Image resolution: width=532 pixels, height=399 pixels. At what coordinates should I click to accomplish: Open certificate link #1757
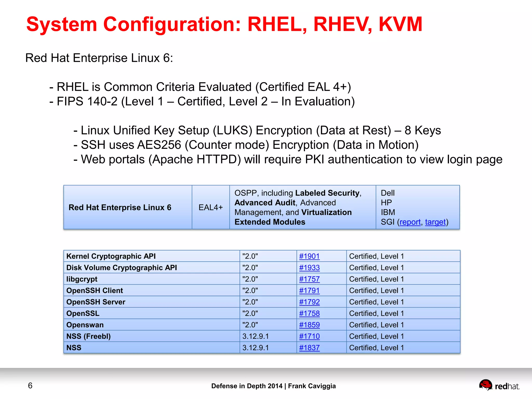pos(309,279)
